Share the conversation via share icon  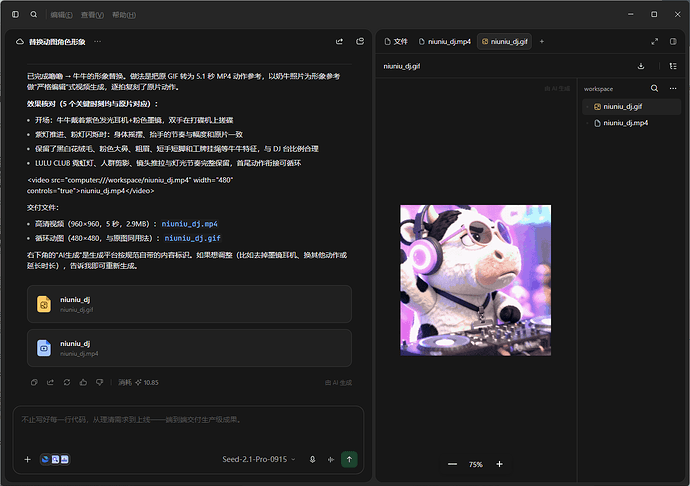339,41
